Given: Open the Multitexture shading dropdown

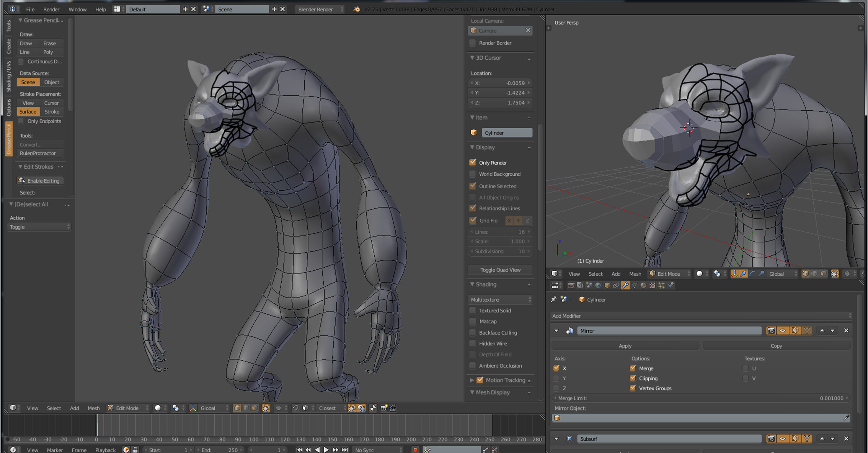Looking at the screenshot, I should 500,299.
